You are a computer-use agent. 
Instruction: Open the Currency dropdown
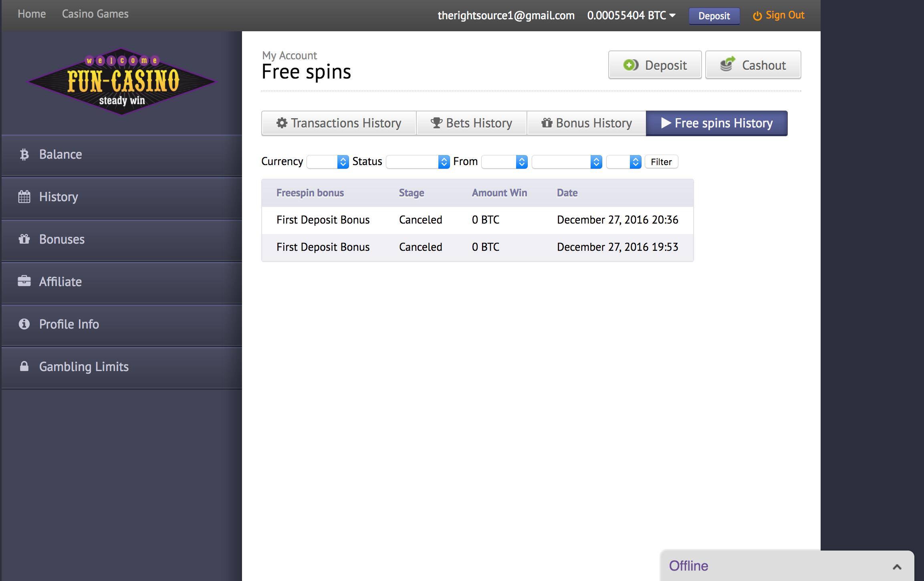click(327, 162)
